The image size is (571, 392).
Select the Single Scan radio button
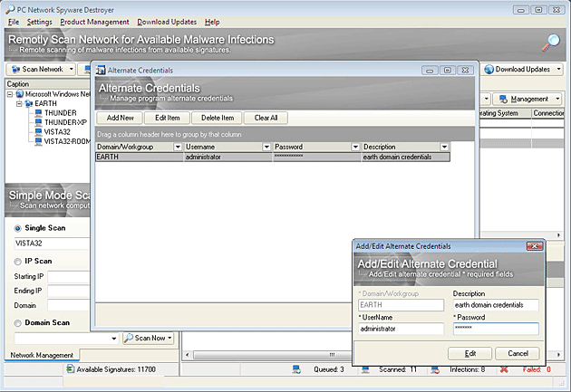(x=17, y=228)
